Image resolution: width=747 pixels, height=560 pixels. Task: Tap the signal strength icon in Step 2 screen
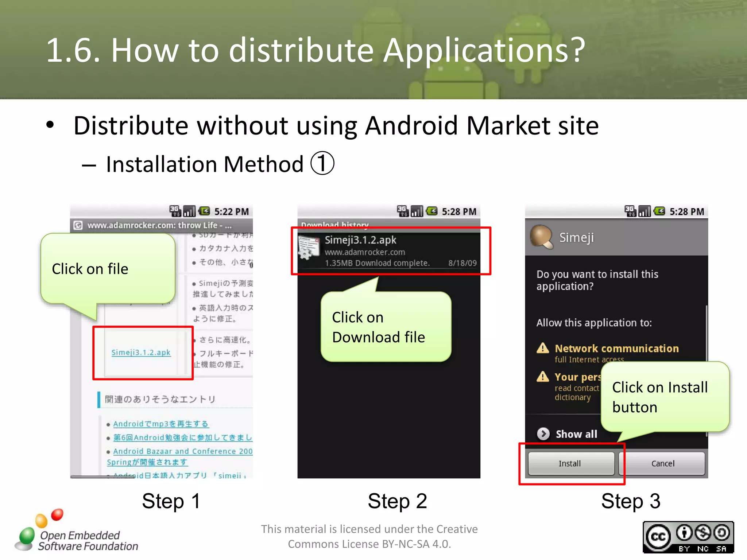point(417,211)
